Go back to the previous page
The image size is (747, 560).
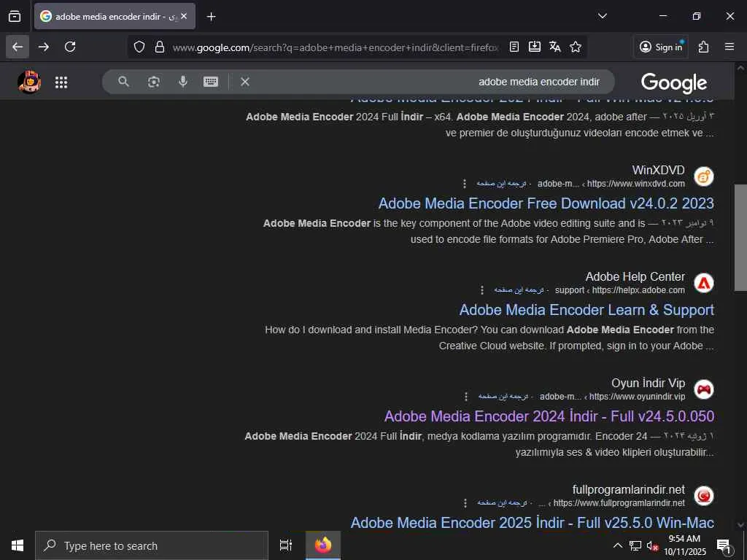tap(18, 47)
